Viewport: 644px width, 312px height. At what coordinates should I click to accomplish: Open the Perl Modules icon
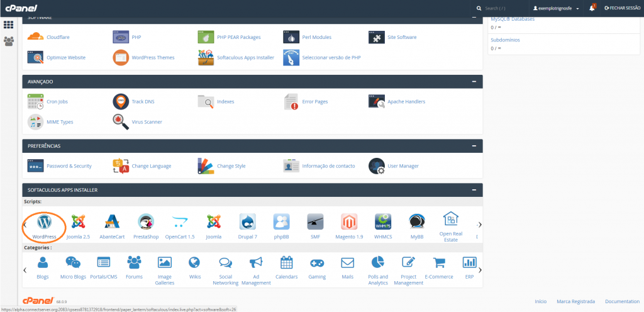pos(291,37)
